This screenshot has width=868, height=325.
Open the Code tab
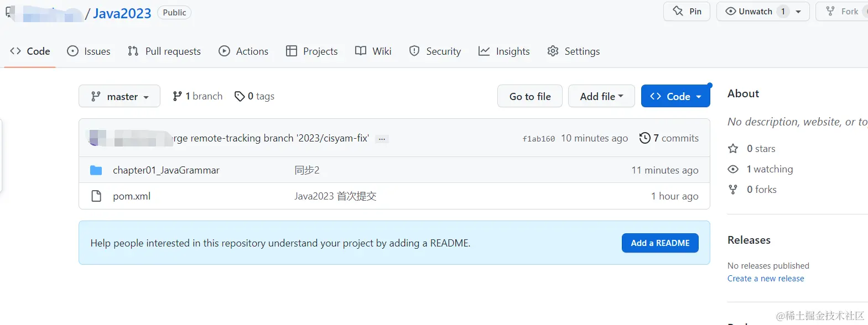click(x=30, y=51)
